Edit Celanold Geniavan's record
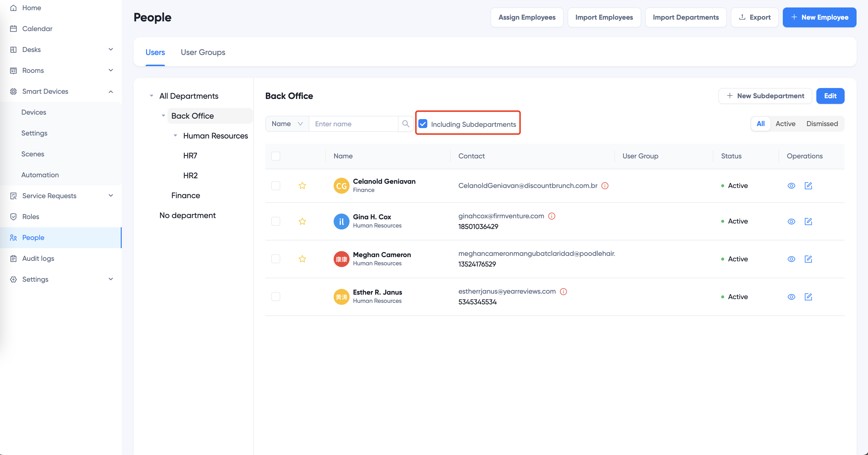This screenshot has width=868, height=455. pyautogui.click(x=808, y=186)
